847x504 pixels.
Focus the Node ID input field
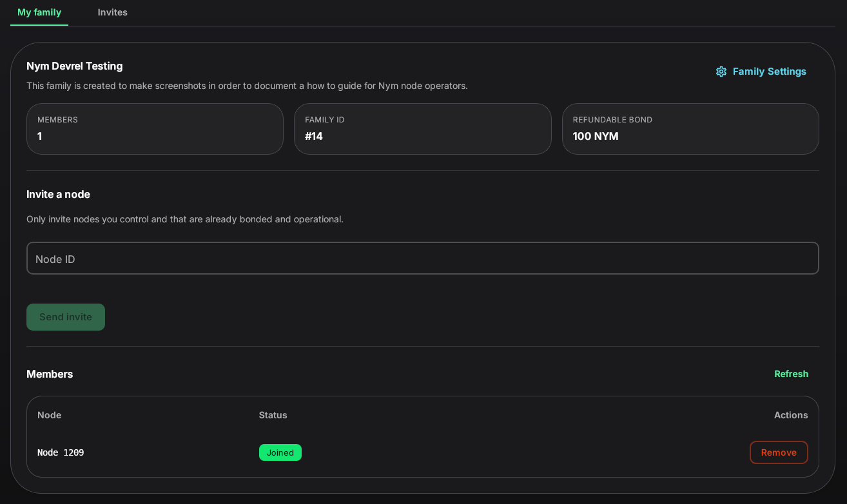pyautogui.click(x=423, y=258)
